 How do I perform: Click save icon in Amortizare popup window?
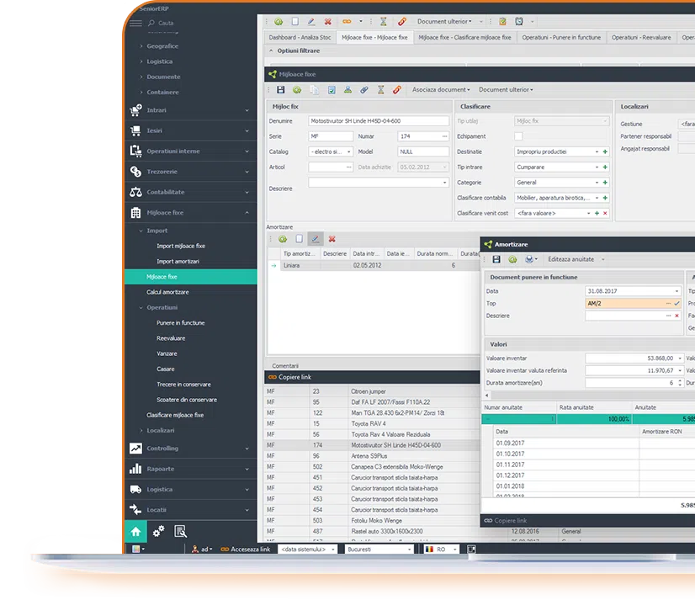coord(496,259)
